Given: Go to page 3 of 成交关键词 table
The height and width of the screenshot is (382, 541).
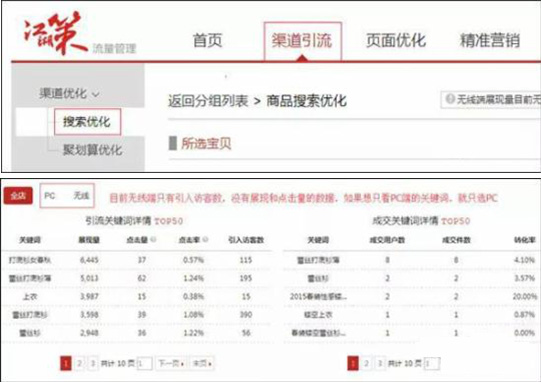Looking at the screenshot, I should pyautogui.click(x=380, y=363).
